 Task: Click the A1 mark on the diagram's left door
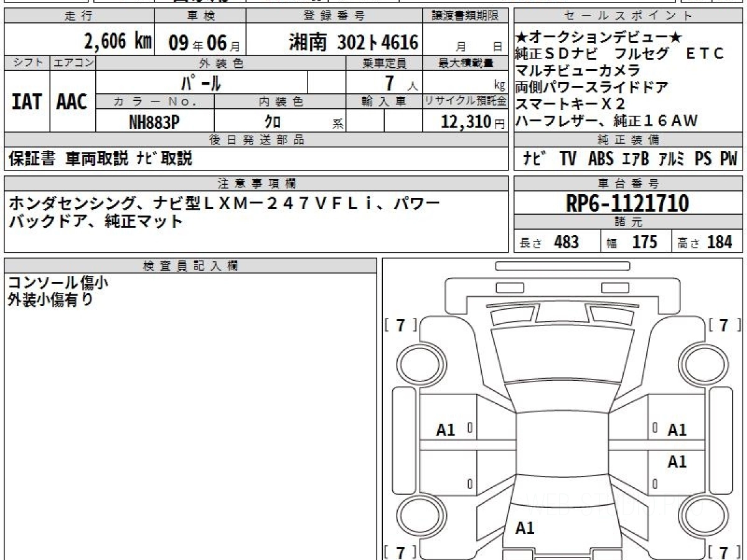coord(446,429)
